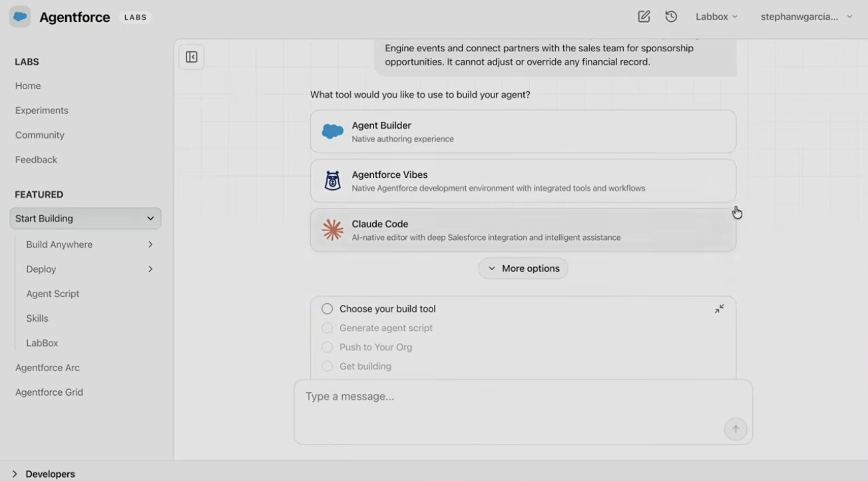Click the Claude Code starburst icon
This screenshot has height=481, width=868.
pyautogui.click(x=332, y=230)
